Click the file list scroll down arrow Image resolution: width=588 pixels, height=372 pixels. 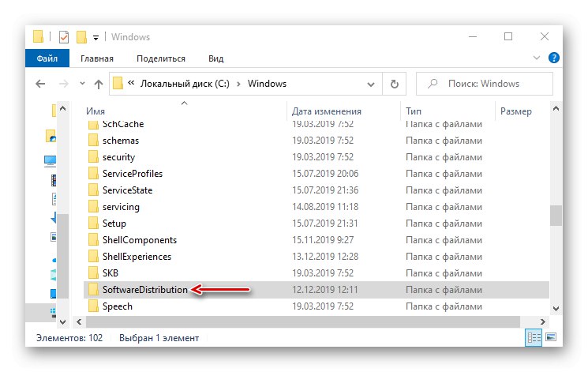point(556,308)
